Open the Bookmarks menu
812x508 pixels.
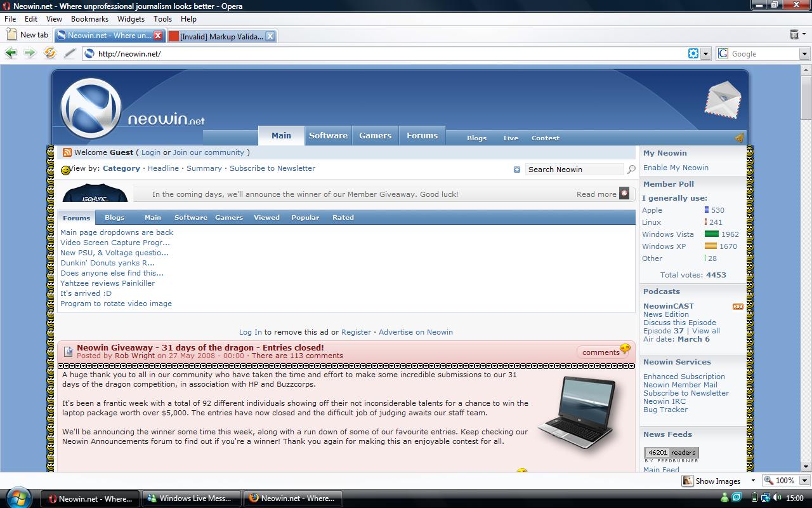coord(89,19)
